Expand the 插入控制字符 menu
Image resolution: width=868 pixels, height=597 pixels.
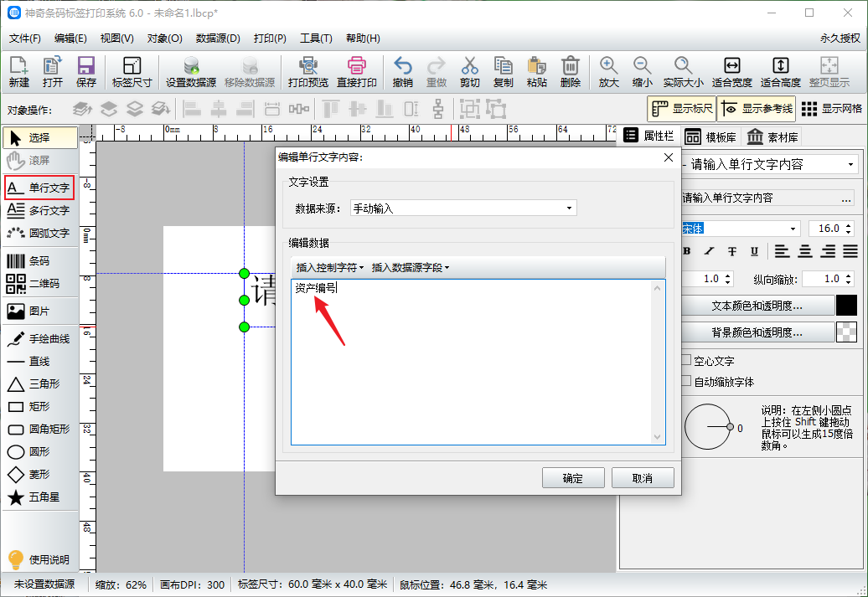(330, 268)
